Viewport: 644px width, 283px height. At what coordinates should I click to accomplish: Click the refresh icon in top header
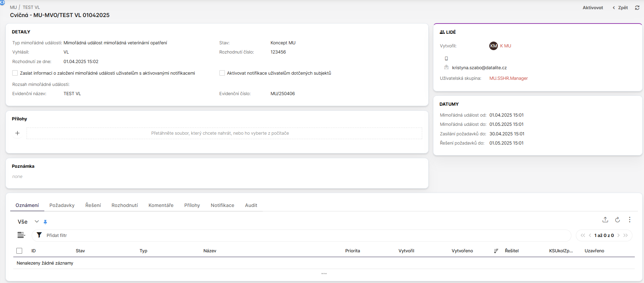(x=637, y=8)
